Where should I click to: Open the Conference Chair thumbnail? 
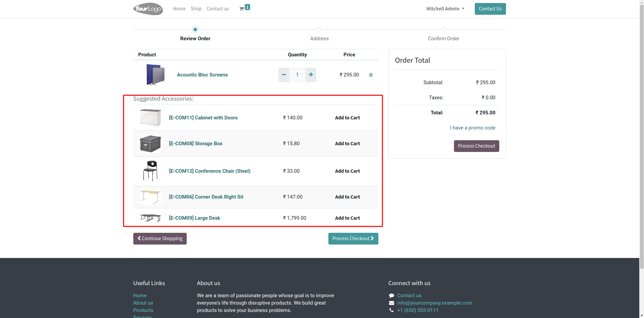pyautogui.click(x=150, y=171)
